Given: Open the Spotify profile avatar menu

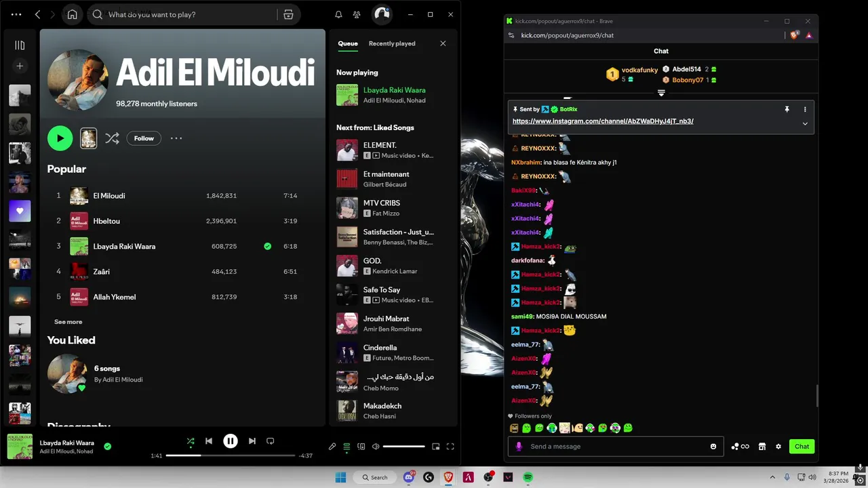Looking at the screenshot, I should pos(382,14).
